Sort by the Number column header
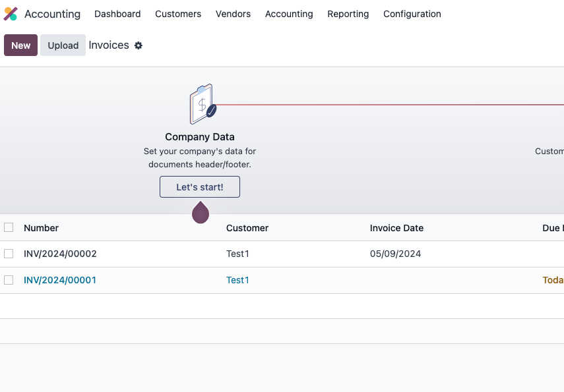The image size is (564, 392). pyautogui.click(x=41, y=228)
